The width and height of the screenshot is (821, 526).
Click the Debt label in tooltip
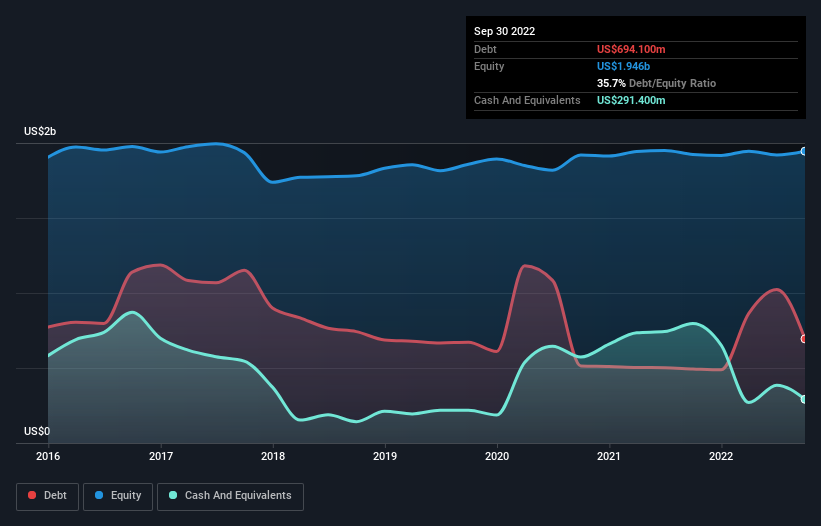pos(485,49)
